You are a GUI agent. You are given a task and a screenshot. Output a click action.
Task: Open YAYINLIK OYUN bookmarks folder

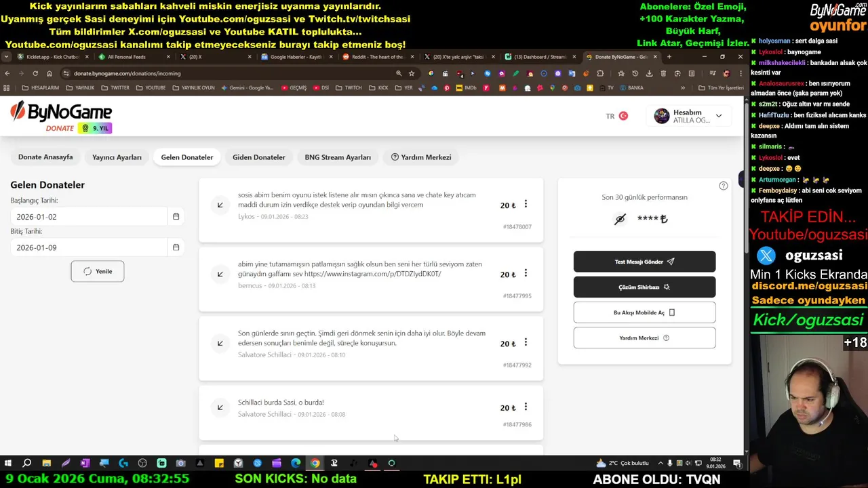(193, 87)
